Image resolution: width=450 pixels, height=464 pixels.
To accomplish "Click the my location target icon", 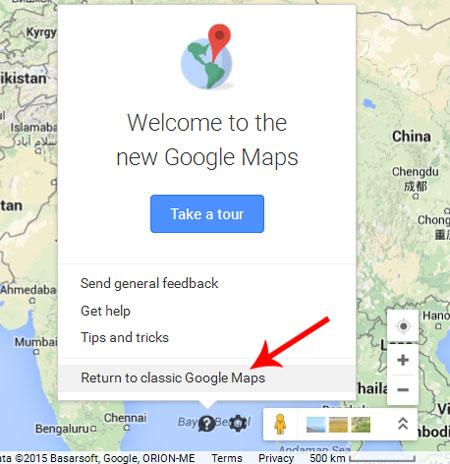I will tap(403, 326).
